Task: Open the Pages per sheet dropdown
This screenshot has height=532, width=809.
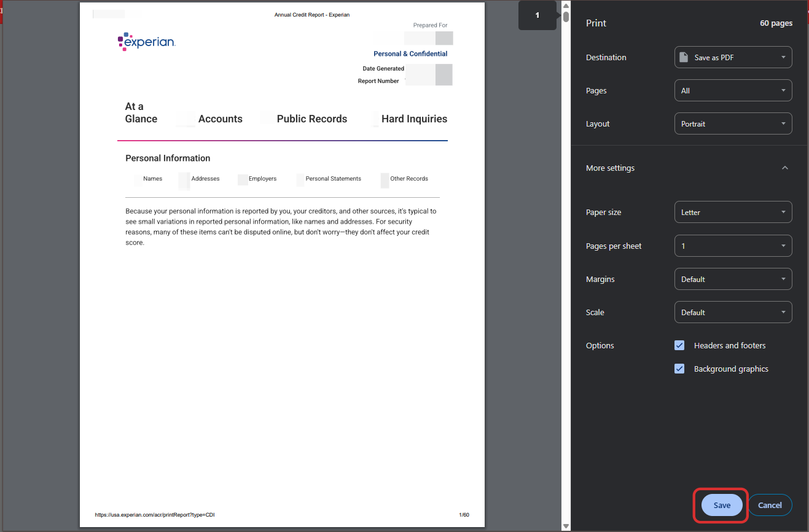Action: (733, 246)
